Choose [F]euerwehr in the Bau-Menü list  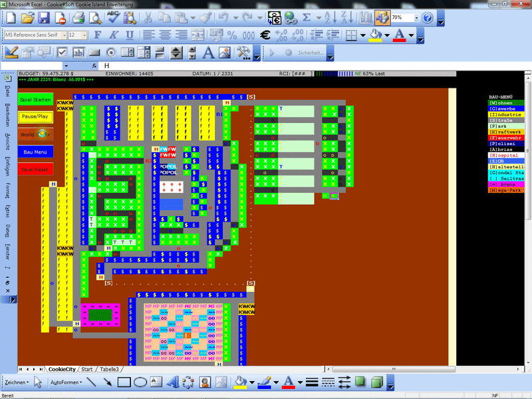tap(506, 138)
